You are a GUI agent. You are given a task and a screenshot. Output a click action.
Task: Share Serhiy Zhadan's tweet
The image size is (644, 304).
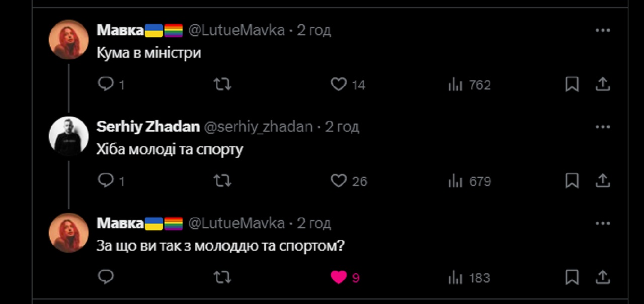pos(603,180)
